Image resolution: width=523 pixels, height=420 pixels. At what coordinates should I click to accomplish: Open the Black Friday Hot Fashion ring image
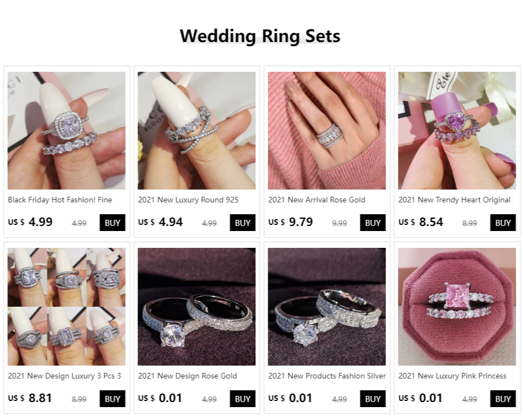pos(66,130)
